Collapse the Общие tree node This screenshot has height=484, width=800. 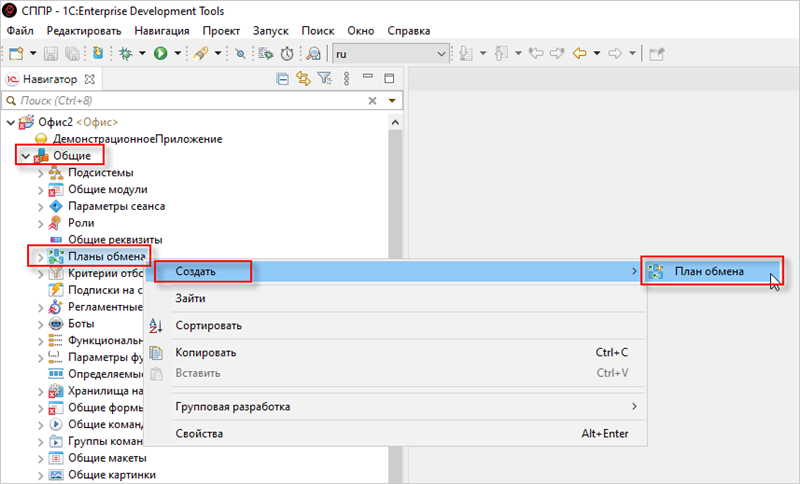pos(26,156)
